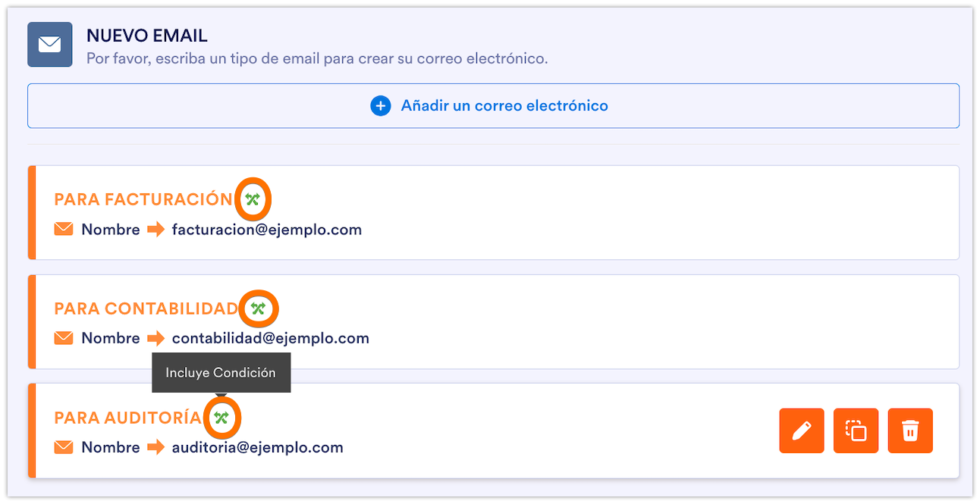Click orange arrow in Para Contabilidad row

pos(156,338)
